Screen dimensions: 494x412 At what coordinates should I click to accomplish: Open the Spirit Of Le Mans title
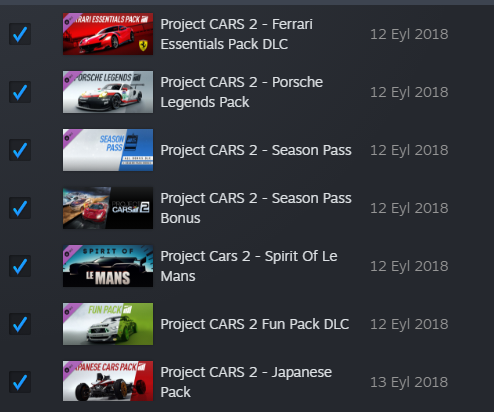tap(249, 266)
